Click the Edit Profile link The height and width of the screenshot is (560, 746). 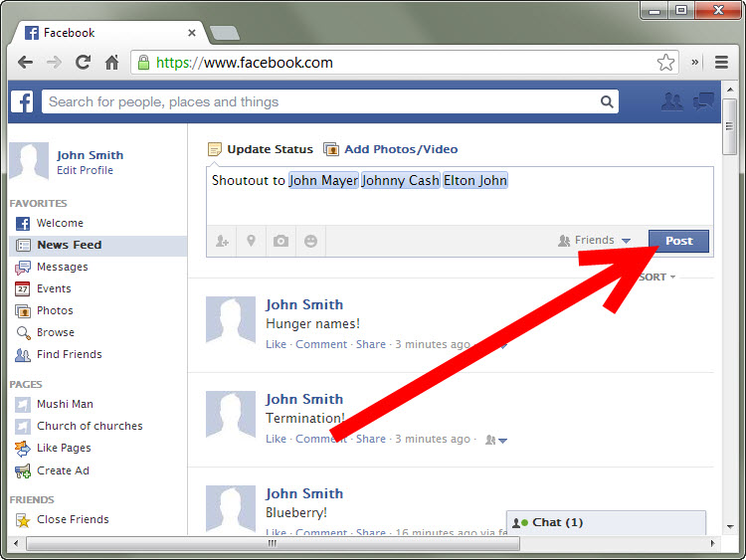[85, 170]
